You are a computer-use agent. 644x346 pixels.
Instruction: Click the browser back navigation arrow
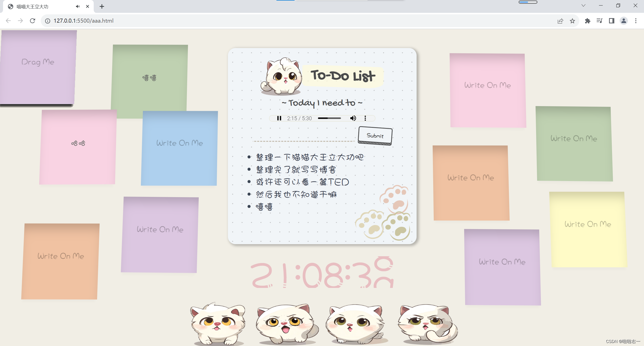[x=8, y=20]
